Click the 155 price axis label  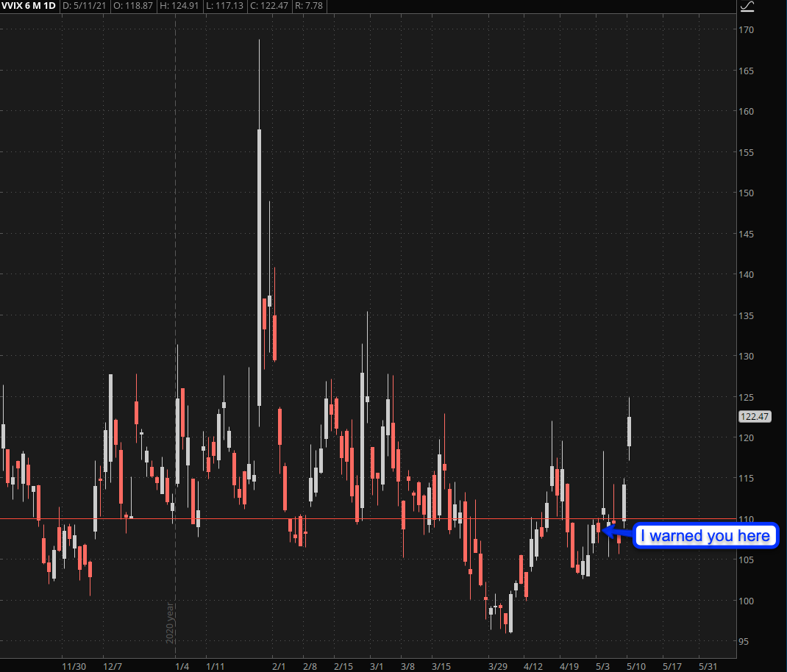(x=747, y=153)
